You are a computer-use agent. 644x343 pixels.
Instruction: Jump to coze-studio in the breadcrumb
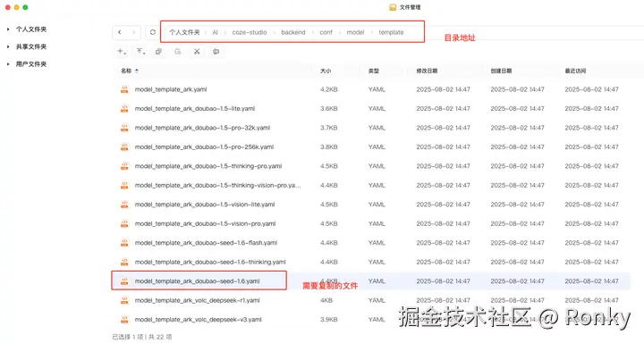[x=250, y=32]
